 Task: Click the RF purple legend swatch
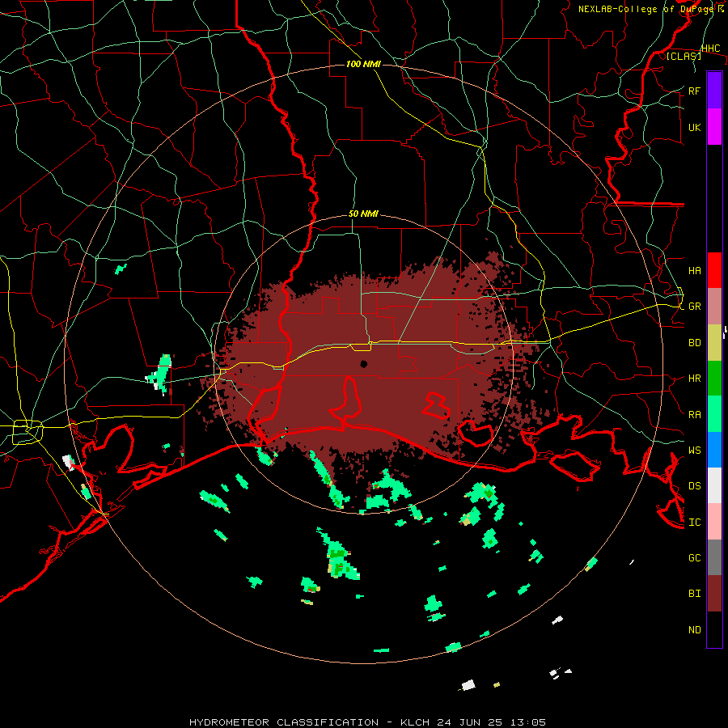tap(714, 91)
